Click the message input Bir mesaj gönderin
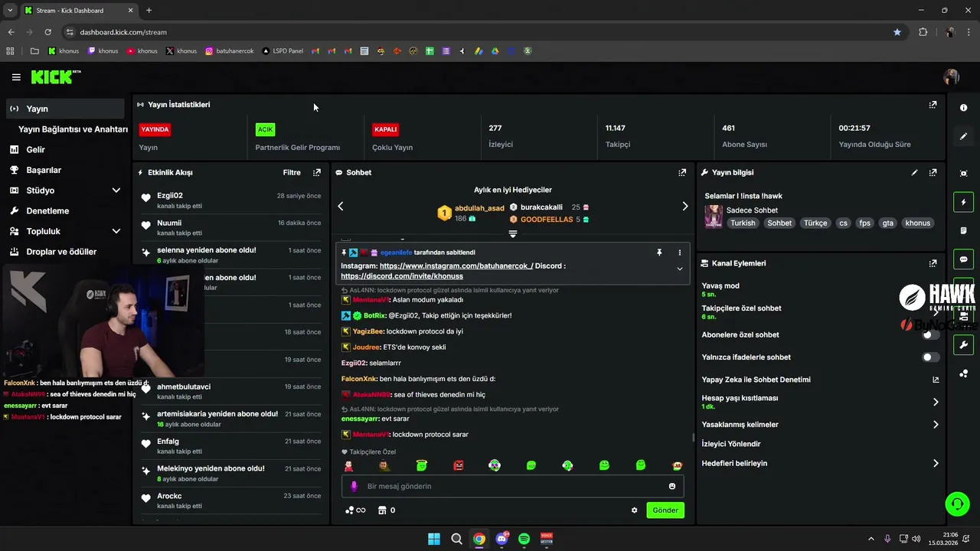 click(x=512, y=486)
